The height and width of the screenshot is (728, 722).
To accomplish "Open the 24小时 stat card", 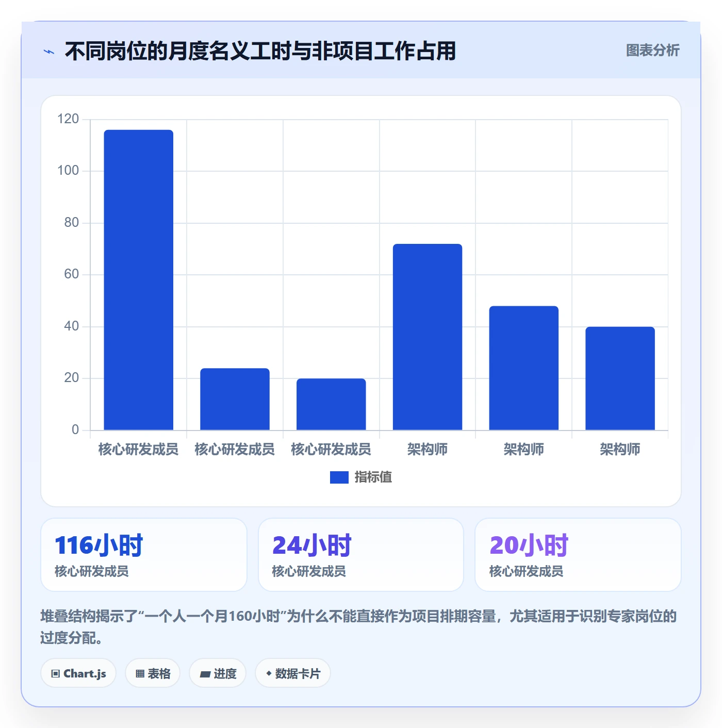I will (361, 555).
